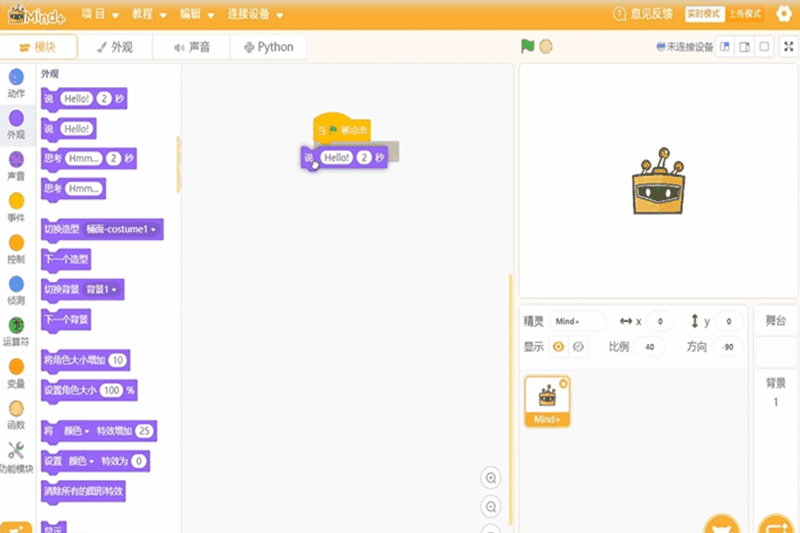
Task: Click the value 10 in 将角色大小增加 block
Action: point(118,361)
